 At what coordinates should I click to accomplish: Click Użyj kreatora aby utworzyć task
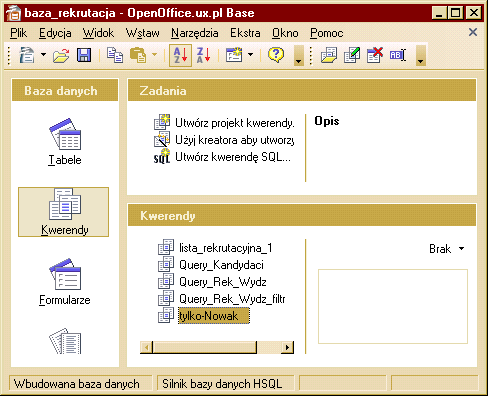coord(235,140)
